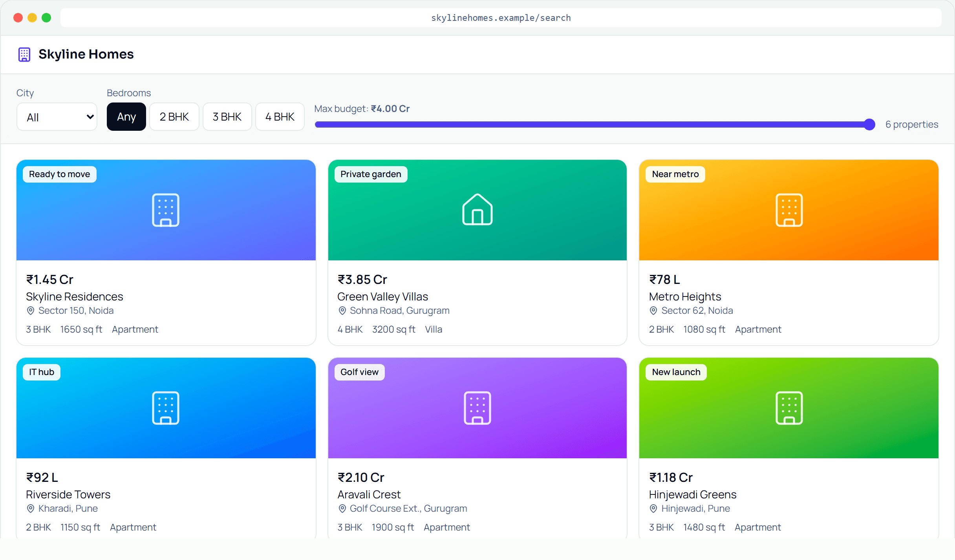This screenshot has height=560, width=955.
Task: Click the building icon on Hinjewadi Greens card
Action: (789, 408)
